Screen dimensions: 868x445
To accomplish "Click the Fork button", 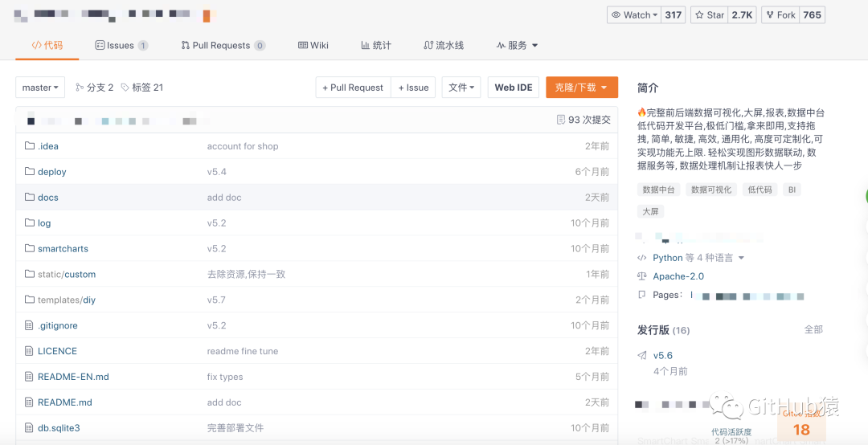I will (x=780, y=15).
